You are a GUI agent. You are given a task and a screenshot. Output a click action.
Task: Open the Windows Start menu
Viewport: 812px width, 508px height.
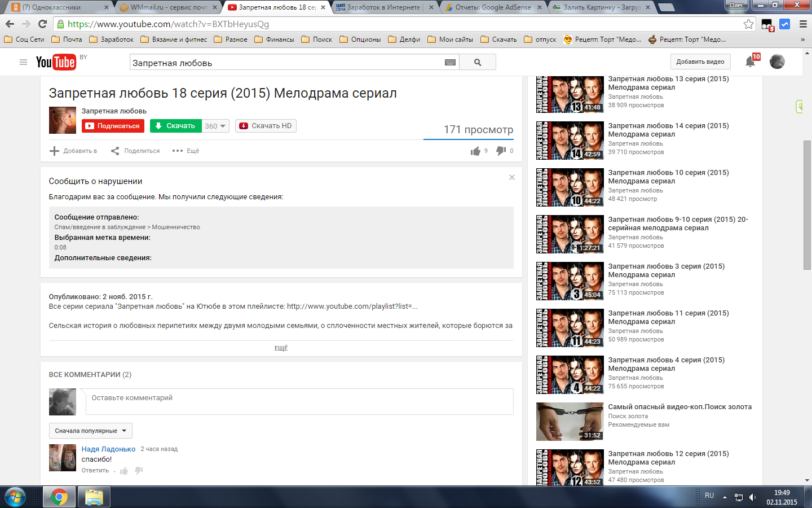(x=15, y=497)
